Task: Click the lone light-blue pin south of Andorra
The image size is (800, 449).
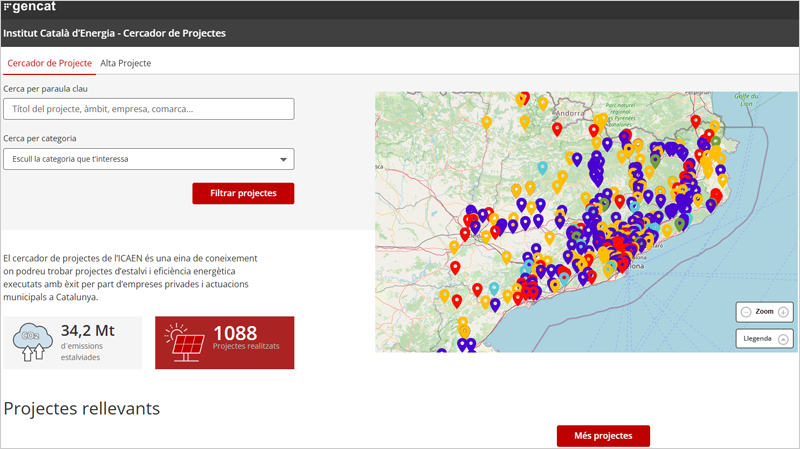Action: click(542, 167)
